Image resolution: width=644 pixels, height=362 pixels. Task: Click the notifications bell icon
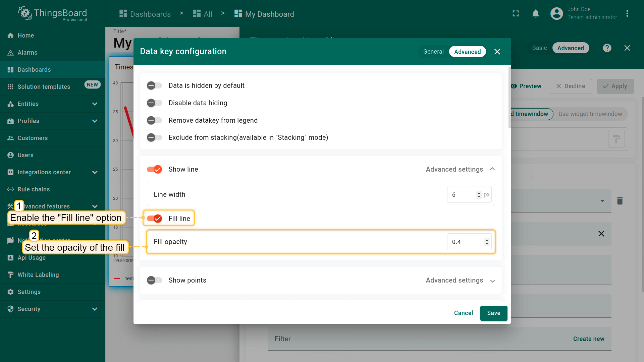[536, 14]
